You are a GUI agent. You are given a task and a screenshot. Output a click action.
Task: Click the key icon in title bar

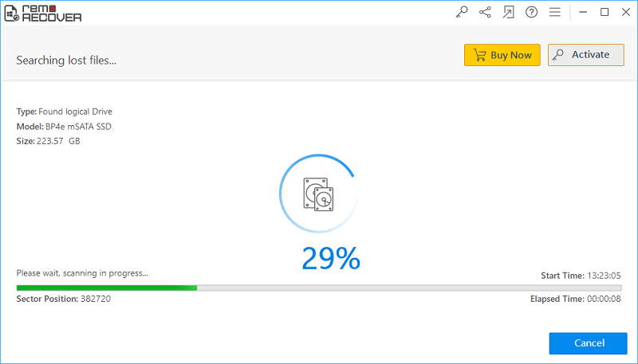[462, 12]
